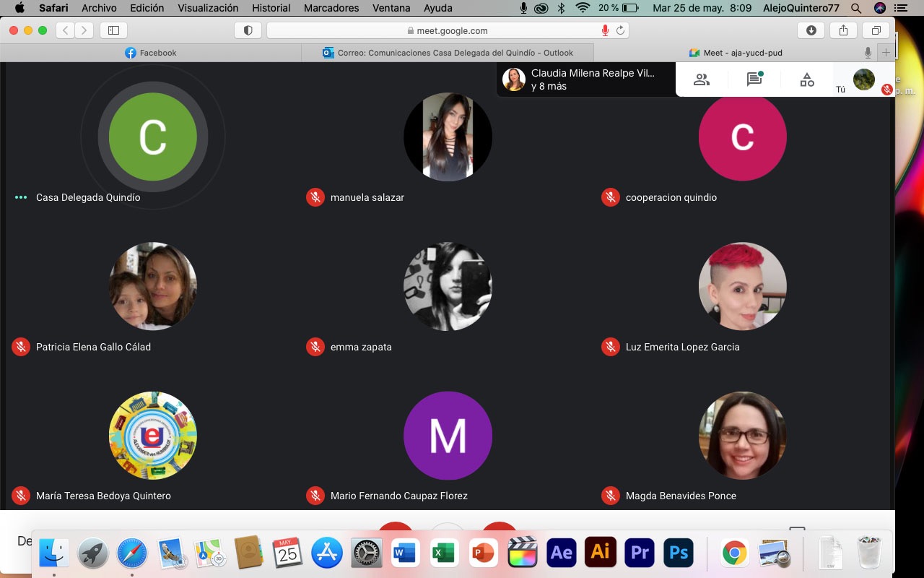Open Adobe Illustrator from the Dock
924x578 pixels.
pyautogui.click(x=600, y=553)
